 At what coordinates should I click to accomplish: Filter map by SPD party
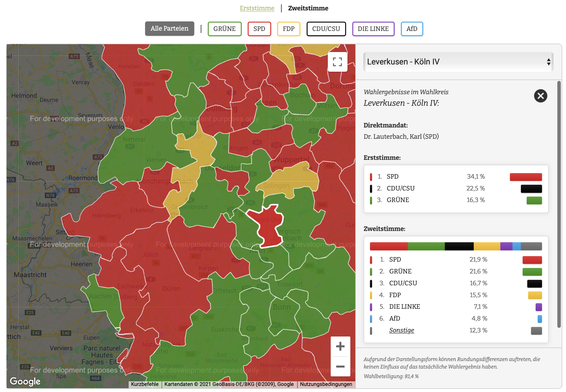[259, 29]
